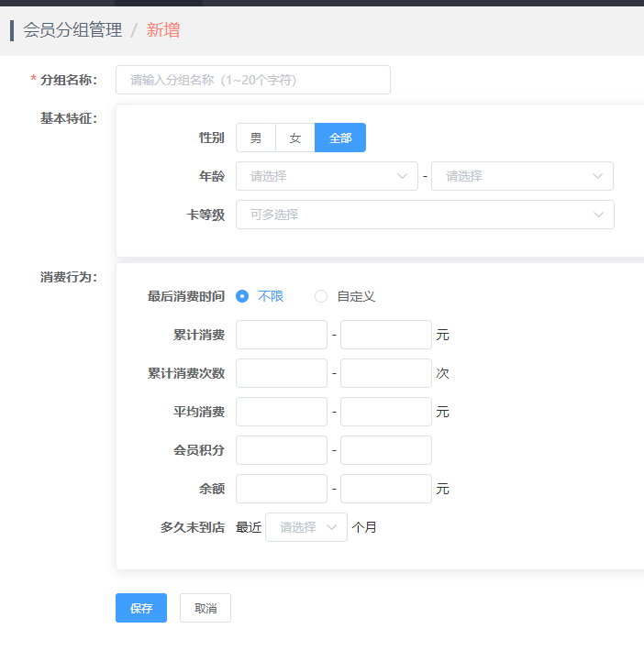Click the 会员积分 minimum points field
644x651 pixels.
click(x=282, y=450)
